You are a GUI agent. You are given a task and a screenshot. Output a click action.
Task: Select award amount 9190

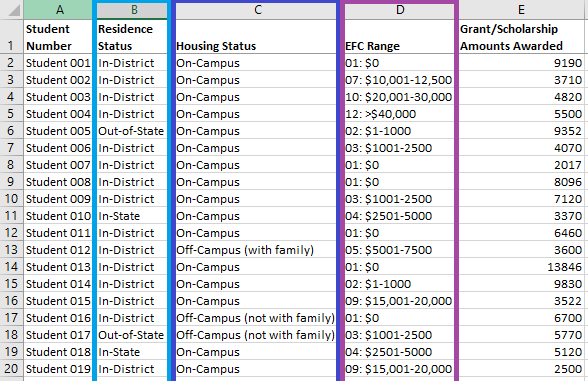coord(521,63)
